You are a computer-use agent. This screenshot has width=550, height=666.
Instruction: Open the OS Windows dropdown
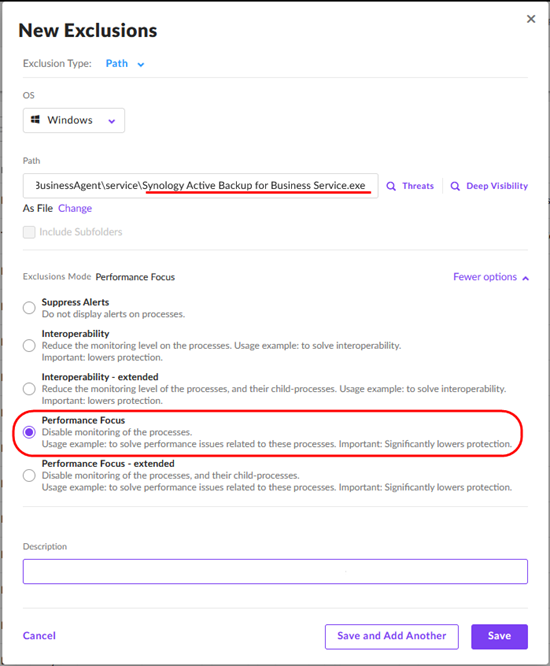coord(74,120)
